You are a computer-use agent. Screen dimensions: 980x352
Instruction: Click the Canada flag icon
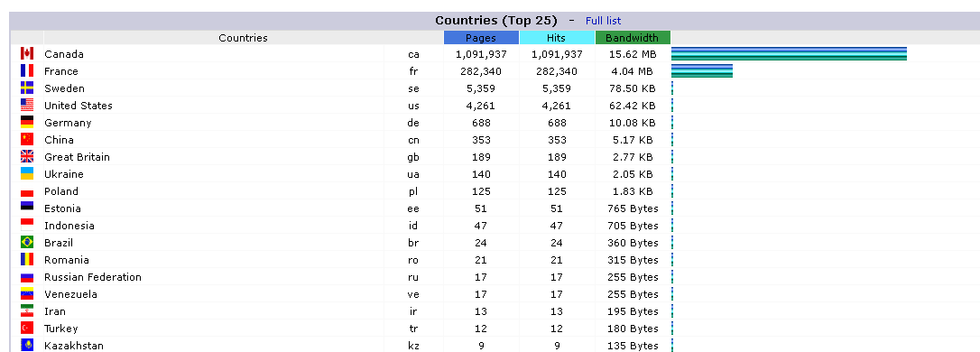[27, 54]
